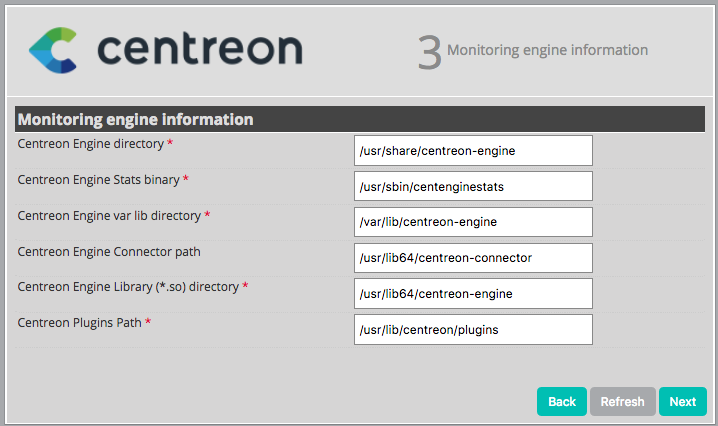Click the 'Monitoring engine information' step title
The width and height of the screenshot is (718, 426).
(x=547, y=50)
